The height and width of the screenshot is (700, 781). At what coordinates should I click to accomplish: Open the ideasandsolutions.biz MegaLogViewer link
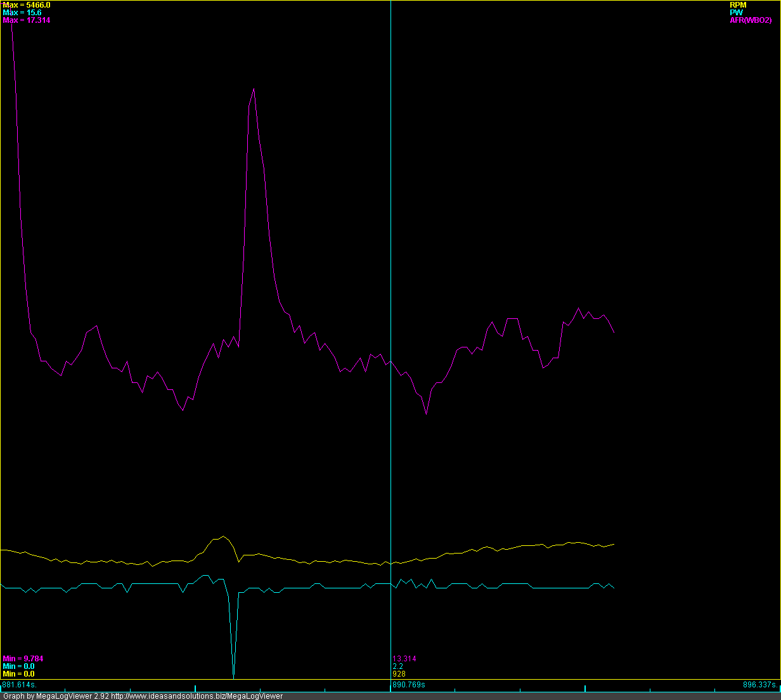tap(197, 696)
